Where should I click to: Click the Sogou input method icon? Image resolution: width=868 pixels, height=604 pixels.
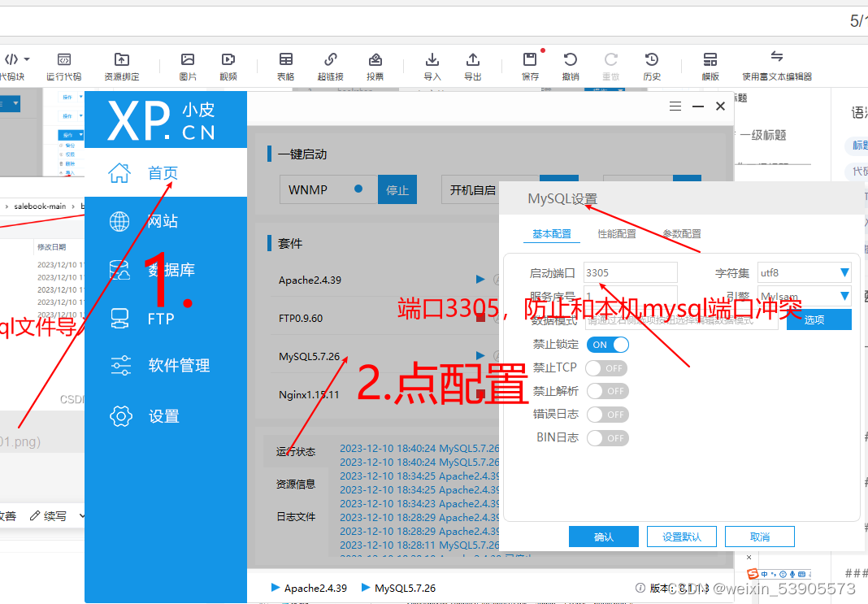(x=753, y=574)
